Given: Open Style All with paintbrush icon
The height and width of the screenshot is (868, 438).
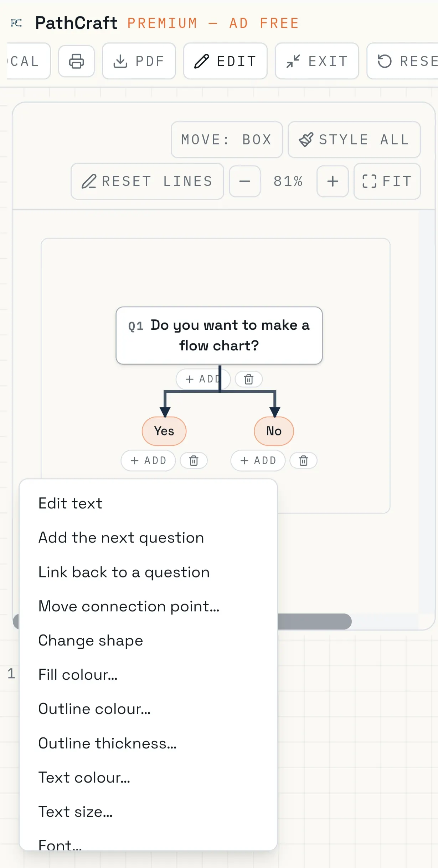Looking at the screenshot, I should click(354, 140).
